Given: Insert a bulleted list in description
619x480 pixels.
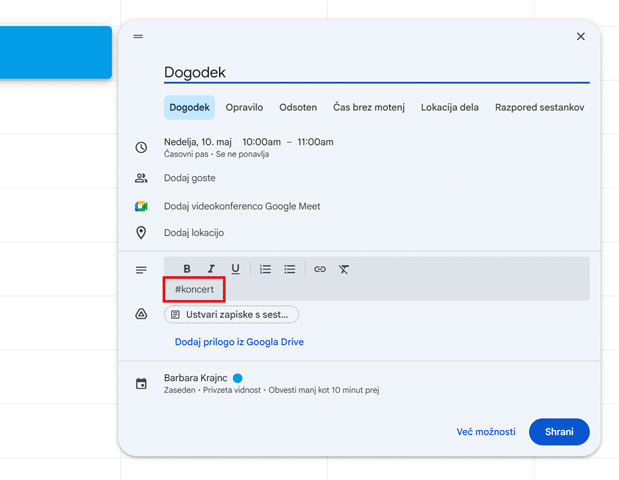Looking at the screenshot, I should click(x=289, y=269).
